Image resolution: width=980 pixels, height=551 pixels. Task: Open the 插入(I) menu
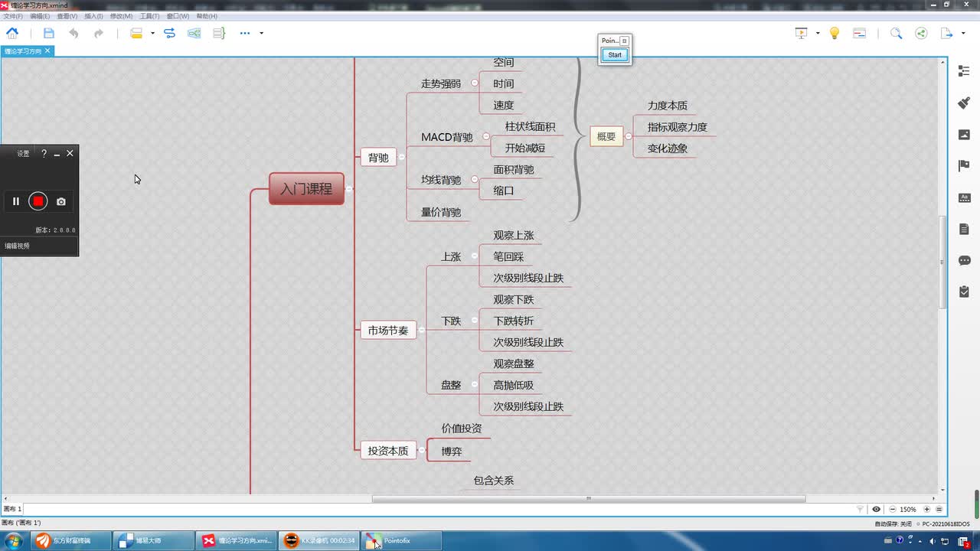point(93,16)
